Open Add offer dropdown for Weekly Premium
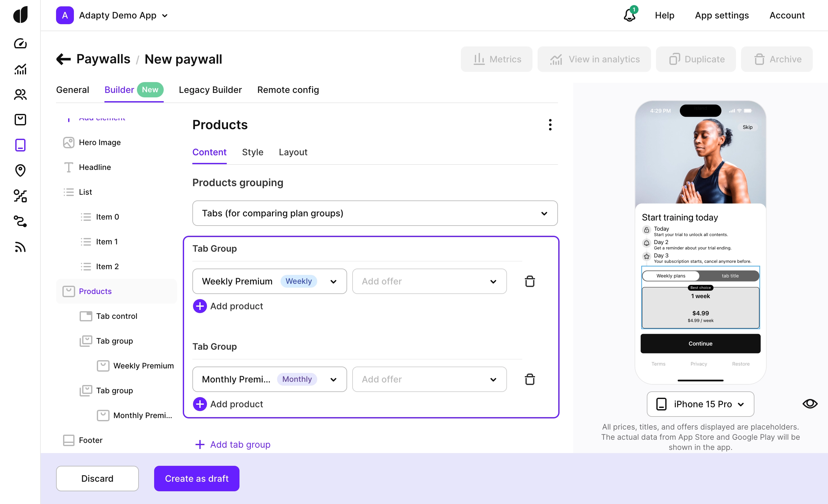The width and height of the screenshot is (828, 504). (429, 281)
